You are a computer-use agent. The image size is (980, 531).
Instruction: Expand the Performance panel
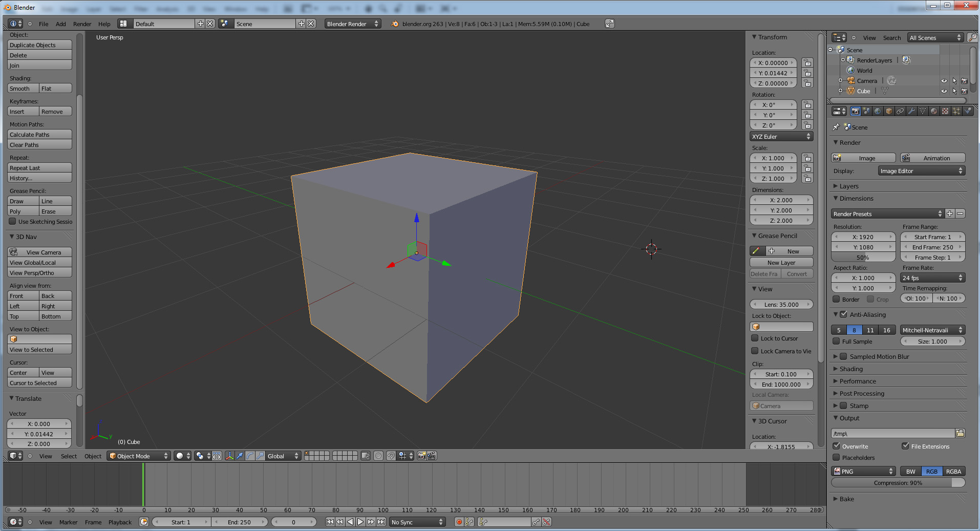point(858,381)
